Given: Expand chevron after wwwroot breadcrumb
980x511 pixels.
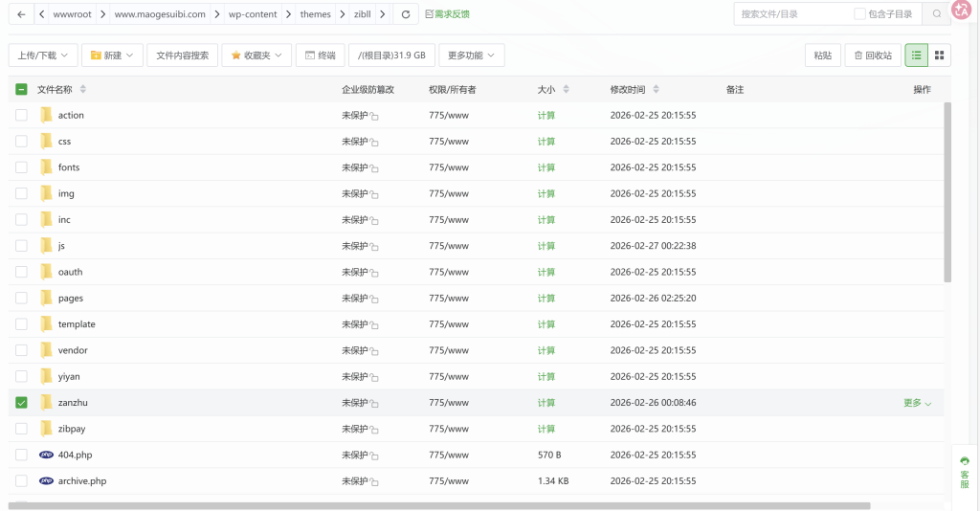Looking at the screenshot, I should 103,14.
